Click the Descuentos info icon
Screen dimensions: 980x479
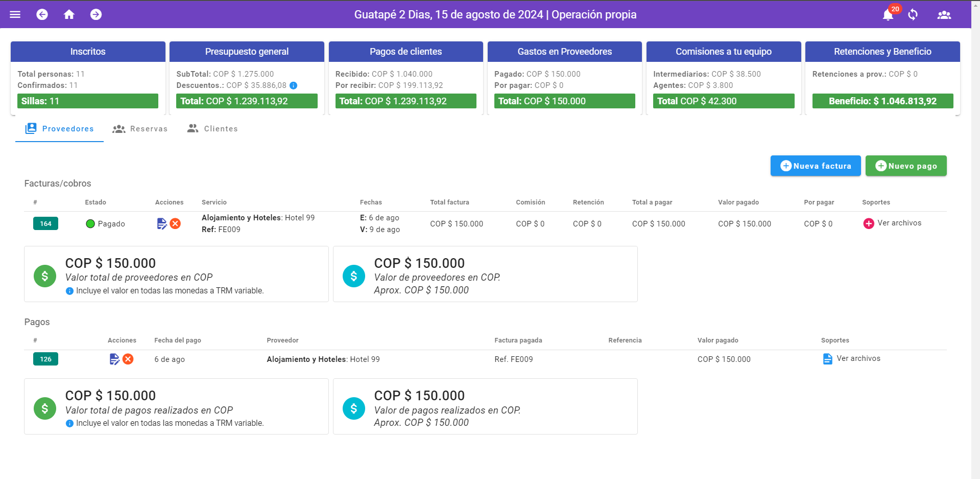293,85
